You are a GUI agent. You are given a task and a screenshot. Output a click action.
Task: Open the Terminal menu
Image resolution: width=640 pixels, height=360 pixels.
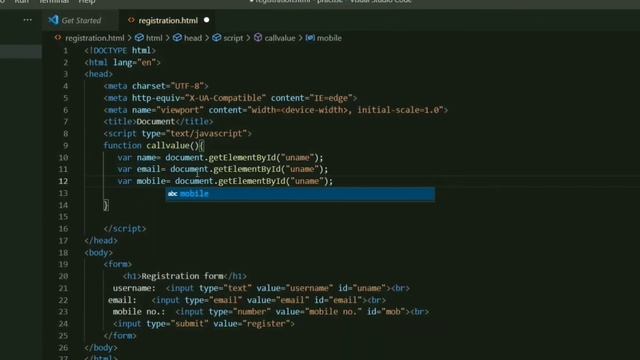54,2
